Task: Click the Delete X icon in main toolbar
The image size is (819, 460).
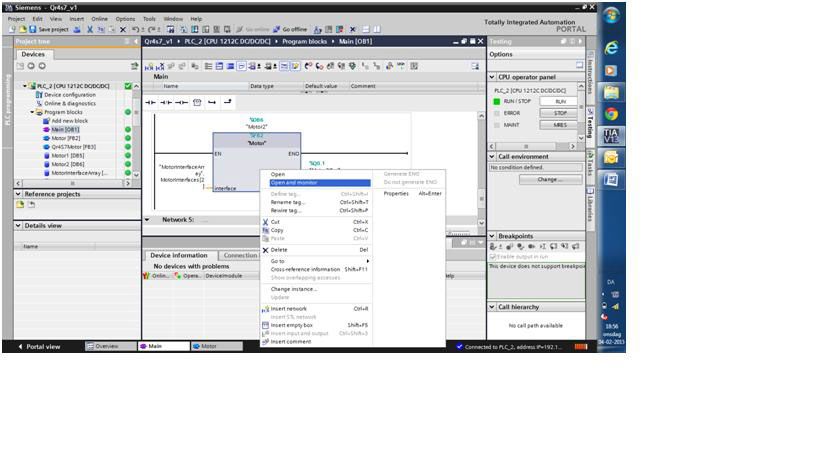Action: click(x=123, y=29)
